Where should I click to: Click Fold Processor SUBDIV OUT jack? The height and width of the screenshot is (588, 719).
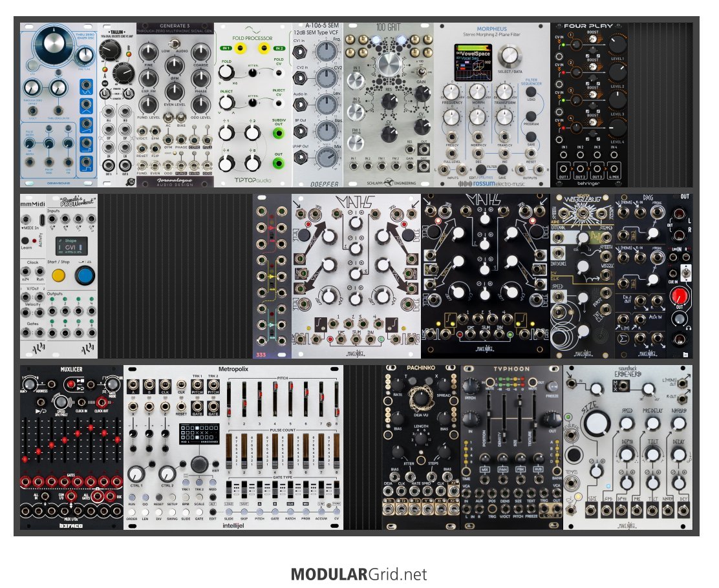[277, 133]
